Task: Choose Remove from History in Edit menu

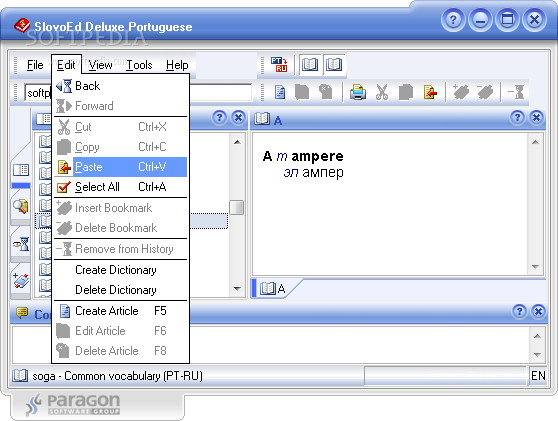Action: tap(120, 249)
